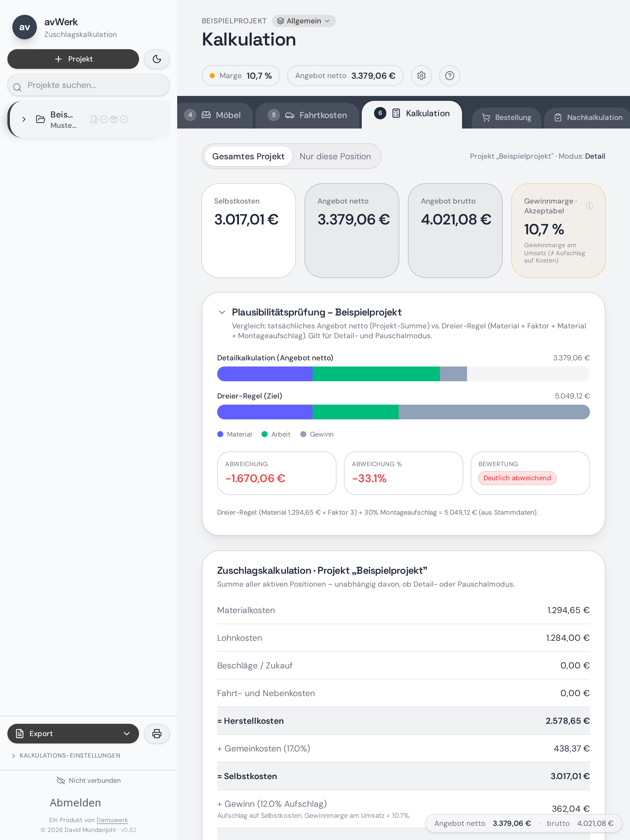The image size is (630, 840).
Task: Open the Damuwerk link
Action: (112, 820)
